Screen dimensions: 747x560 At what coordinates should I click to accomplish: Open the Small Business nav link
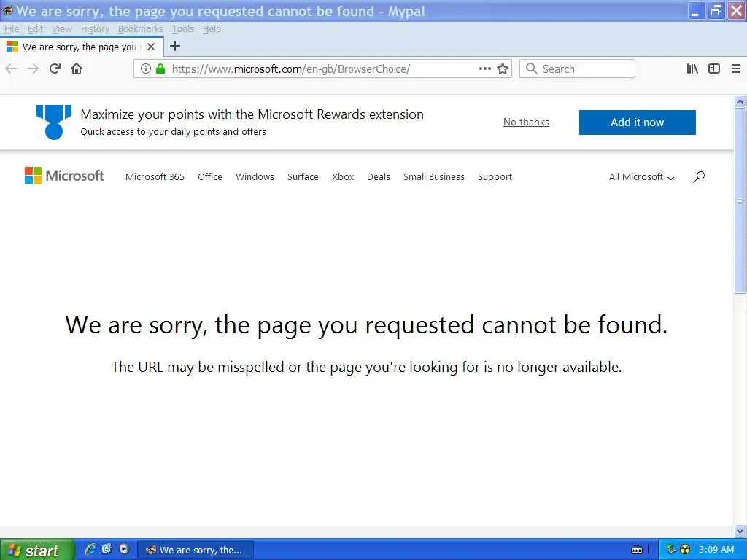tap(434, 177)
